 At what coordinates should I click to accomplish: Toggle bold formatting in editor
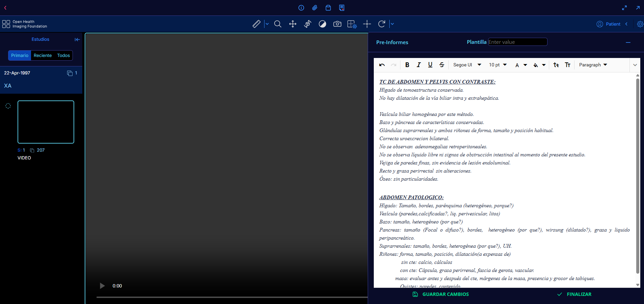(x=407, y=65)
